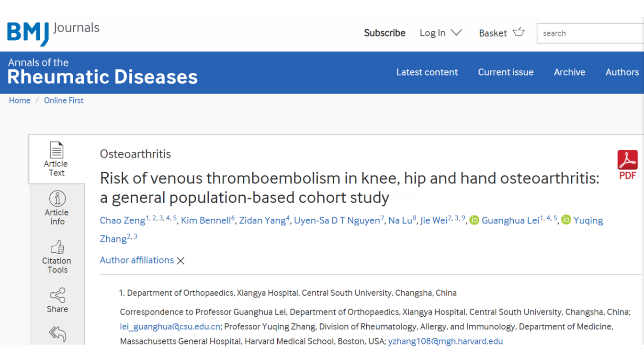The image size is (644, 357).
Task: Close affiliations using the X icon
Action: (x=181, y=261)
